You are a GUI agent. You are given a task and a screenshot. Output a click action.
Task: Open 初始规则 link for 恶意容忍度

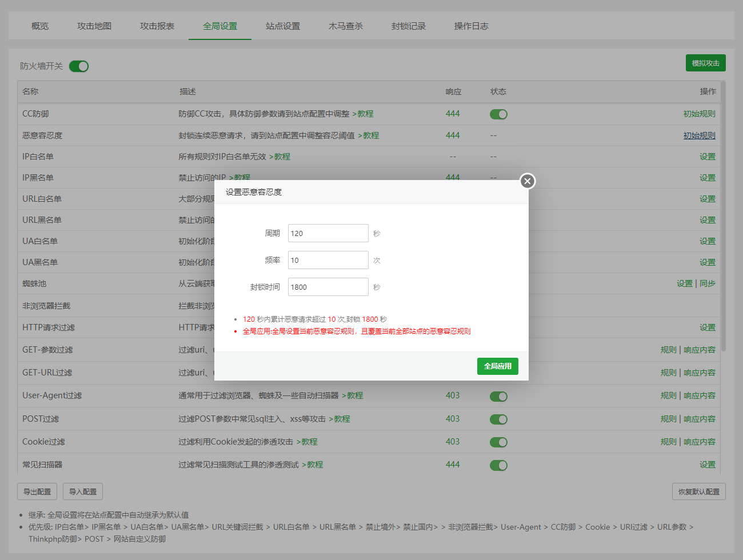click(x=699, y=135)
